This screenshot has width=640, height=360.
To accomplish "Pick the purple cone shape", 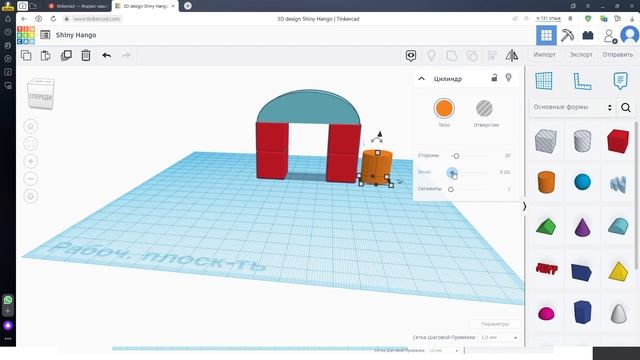I will coord(582,227).
